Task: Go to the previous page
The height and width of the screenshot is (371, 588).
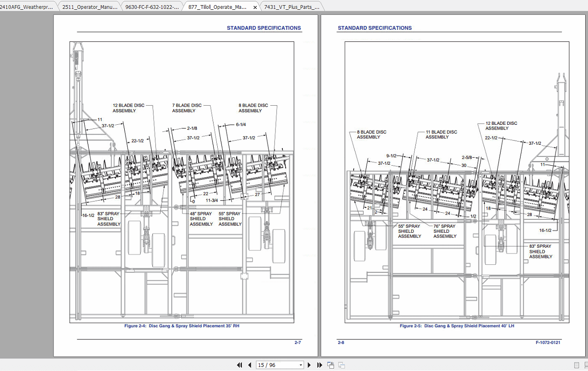Action: coord(250,365)
